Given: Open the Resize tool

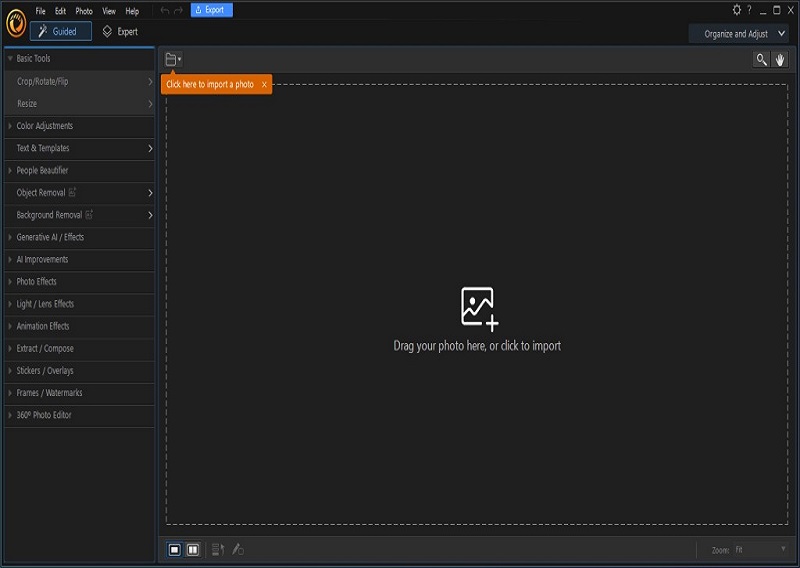Looking at the screenshot, I should [80, 104].
